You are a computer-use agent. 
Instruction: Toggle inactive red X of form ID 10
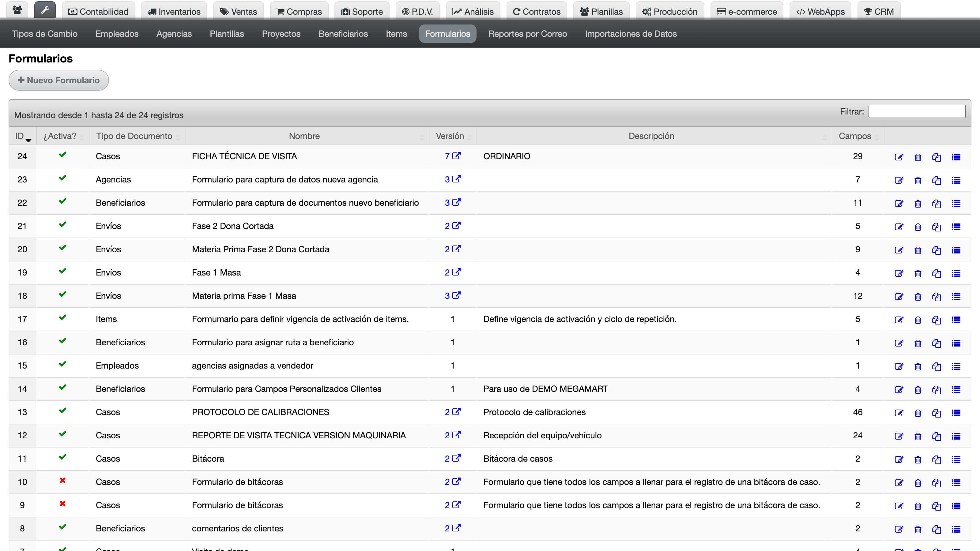pos(63,480)
